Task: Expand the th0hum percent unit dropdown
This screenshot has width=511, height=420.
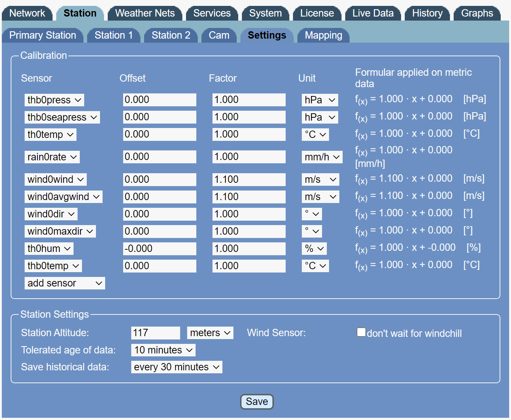Action: (x=314, y=249)
